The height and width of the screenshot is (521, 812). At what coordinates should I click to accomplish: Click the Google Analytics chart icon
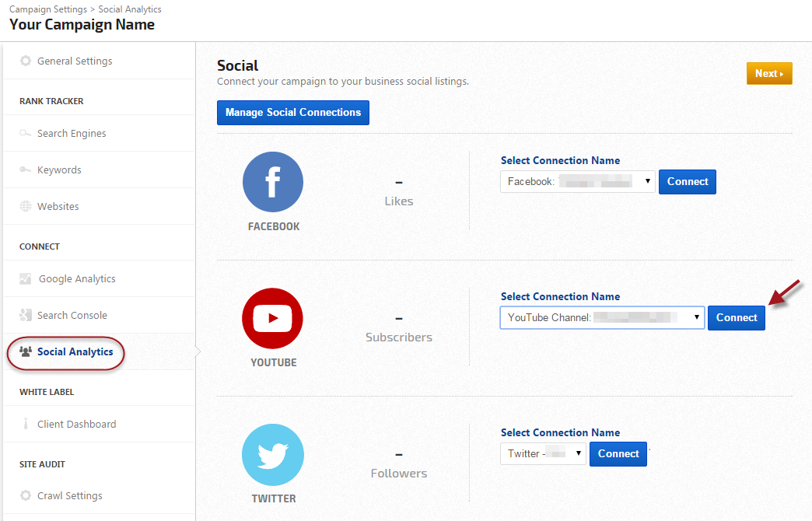point(26,279)
